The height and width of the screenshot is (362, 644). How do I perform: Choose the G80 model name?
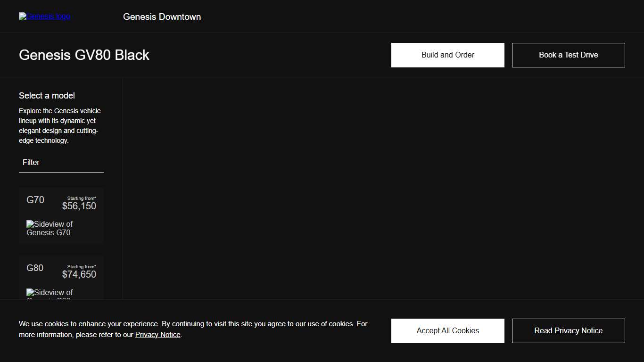coord(35,268)
